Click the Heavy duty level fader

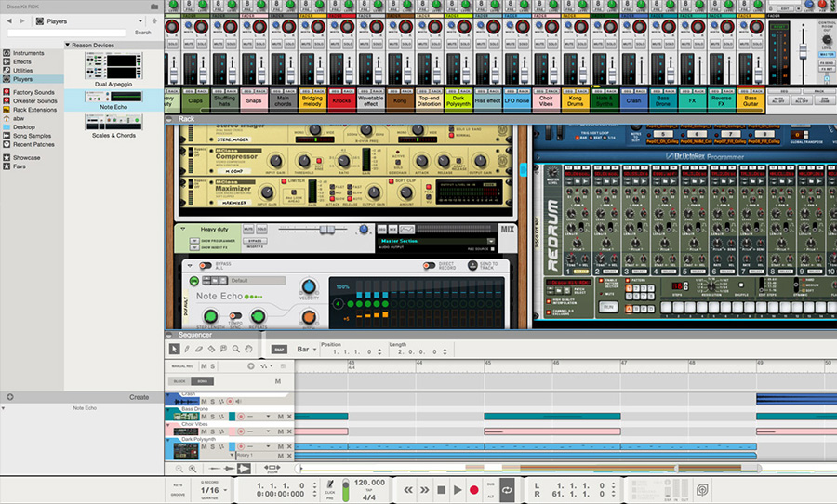tap(326, 230)
